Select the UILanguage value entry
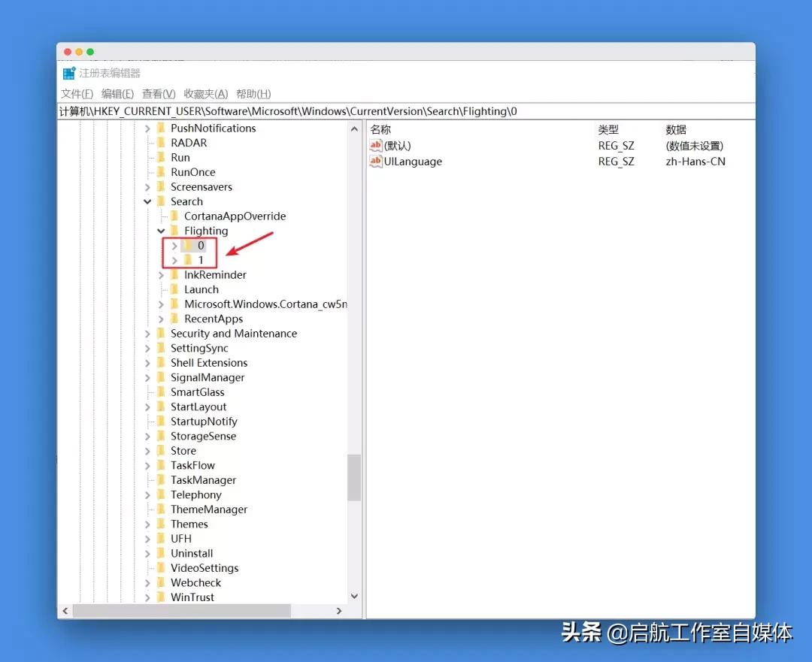The width and height of the screenshot is (812, 662). click(413, 161)
